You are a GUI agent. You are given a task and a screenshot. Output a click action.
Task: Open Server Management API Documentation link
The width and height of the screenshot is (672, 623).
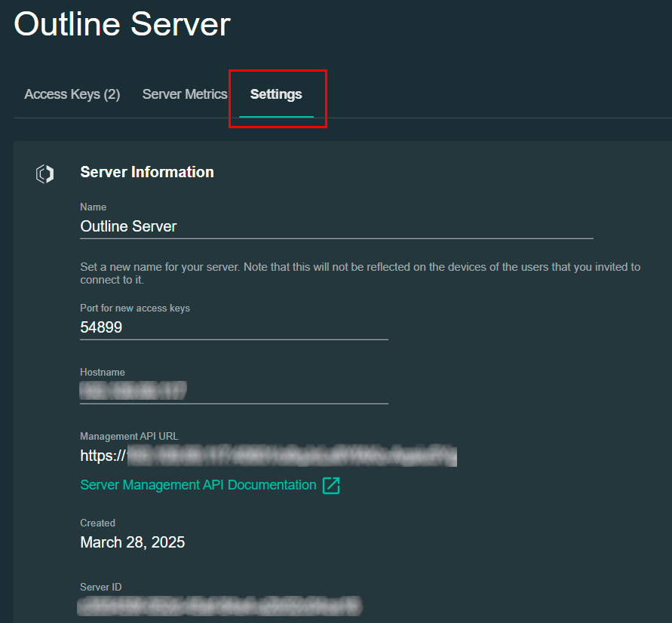[x=198, y=485]
